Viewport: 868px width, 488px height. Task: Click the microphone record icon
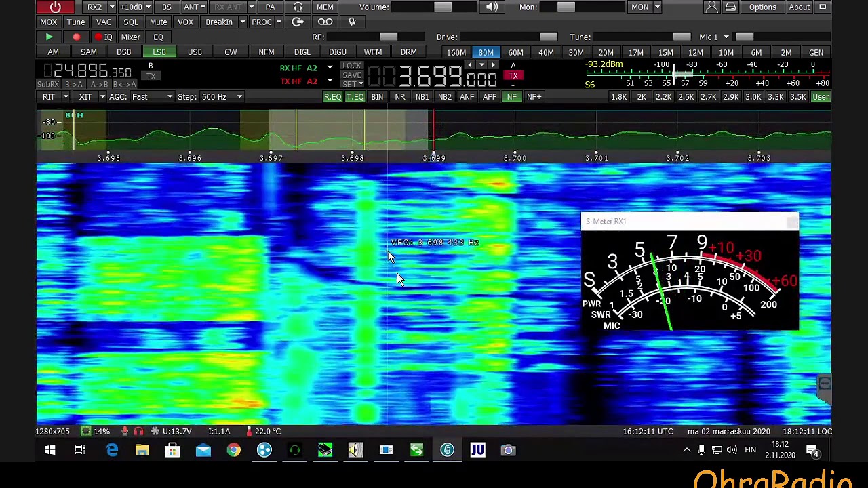(x=352, y=22)
